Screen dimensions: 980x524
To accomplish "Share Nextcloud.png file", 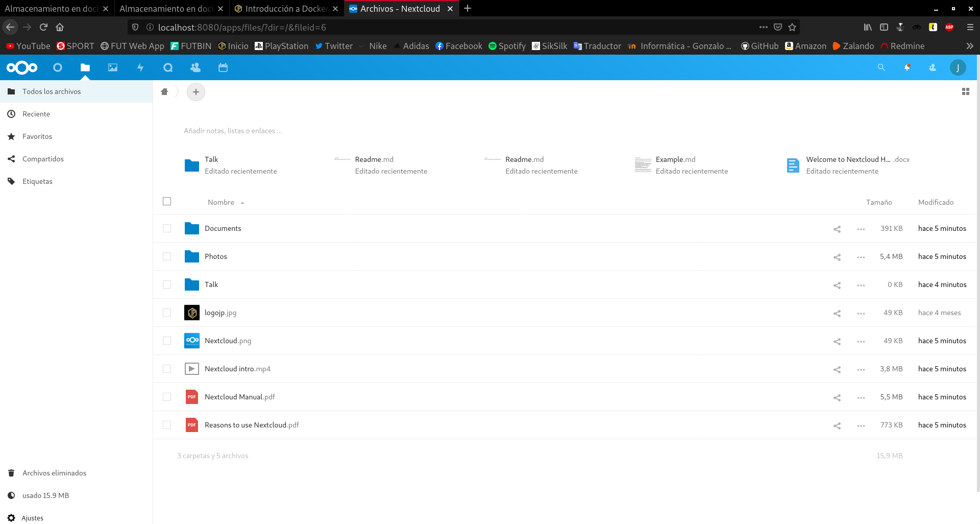I will coord(837,341).
